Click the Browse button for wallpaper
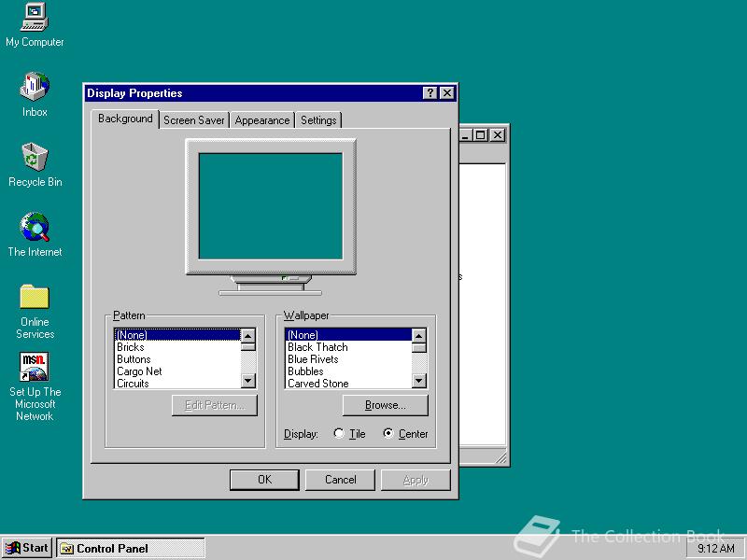The width and height of the screenshot is (747, 560). tap(385, 405)
